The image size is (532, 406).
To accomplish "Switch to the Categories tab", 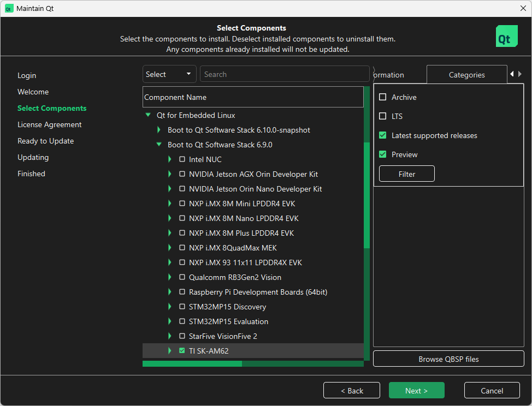I will [466, 75].
